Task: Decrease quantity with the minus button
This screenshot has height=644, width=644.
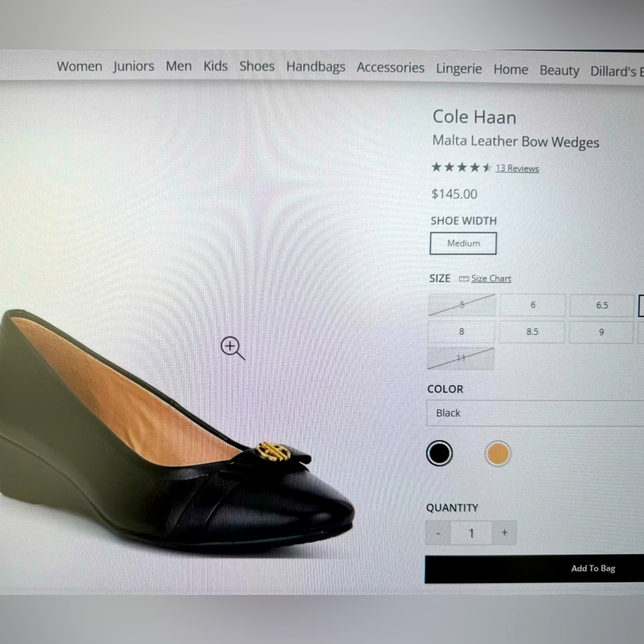Action: [x=438, y=533]
